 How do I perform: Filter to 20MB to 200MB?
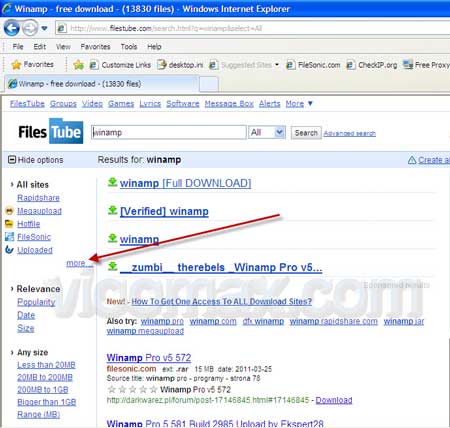(45, 377)
